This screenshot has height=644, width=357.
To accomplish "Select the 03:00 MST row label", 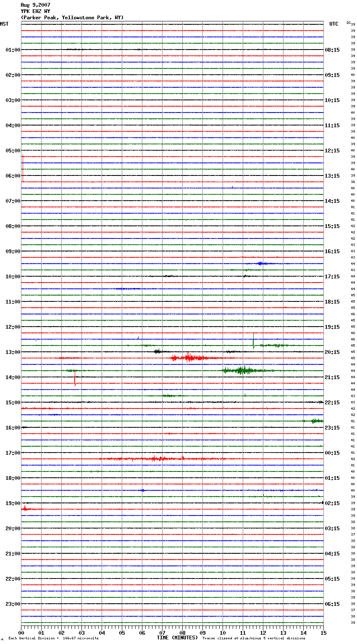I will point(13,100).
